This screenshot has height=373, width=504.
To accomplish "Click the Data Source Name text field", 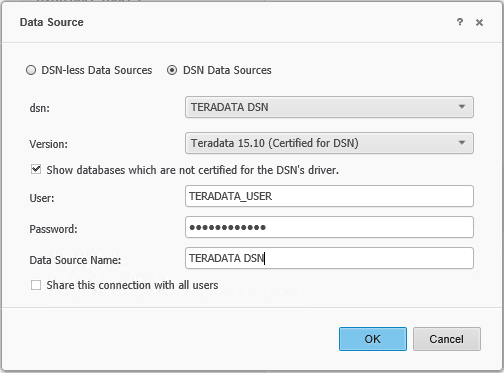I will 329,258.
